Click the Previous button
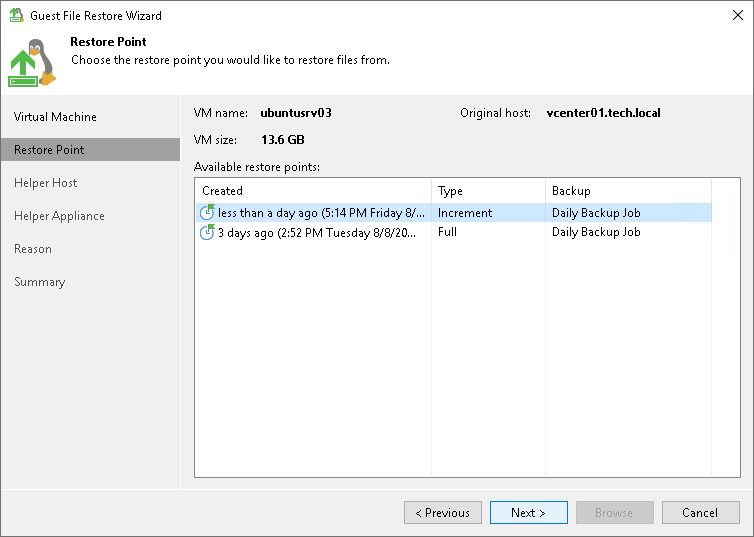Screen dimensions: 754x537 click(x=443, y=512)
